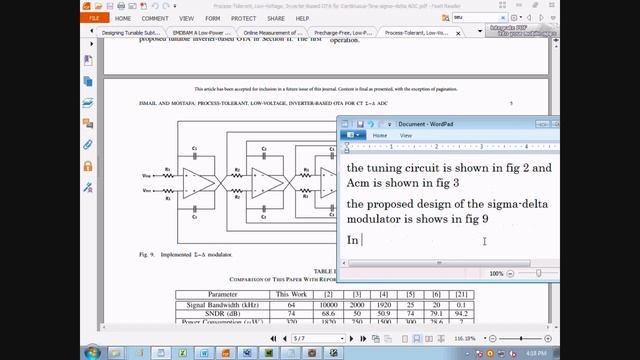
Task: Open the Digital Signatures panel in Foxit sidebar
Action: [x=88, y=187]
